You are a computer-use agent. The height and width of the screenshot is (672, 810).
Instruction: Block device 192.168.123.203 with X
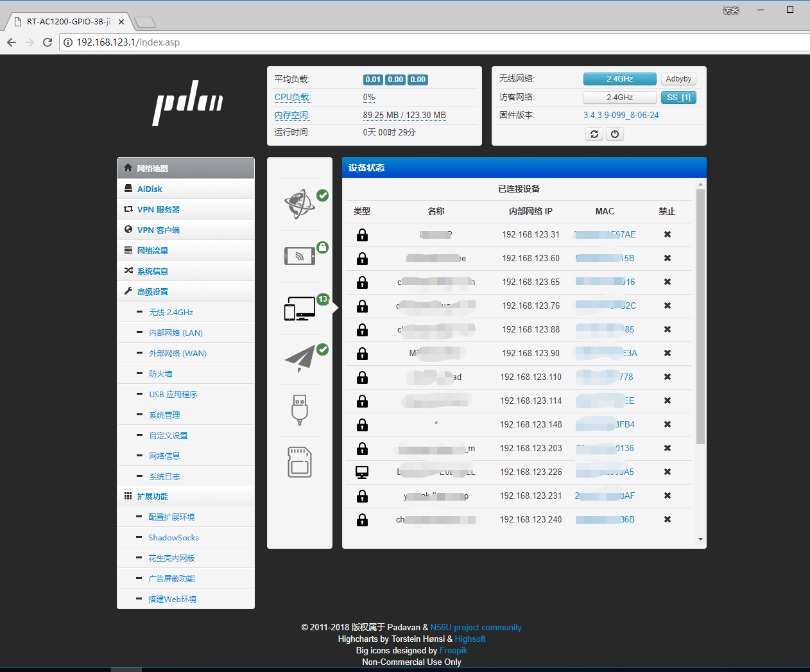coord(668,448)
